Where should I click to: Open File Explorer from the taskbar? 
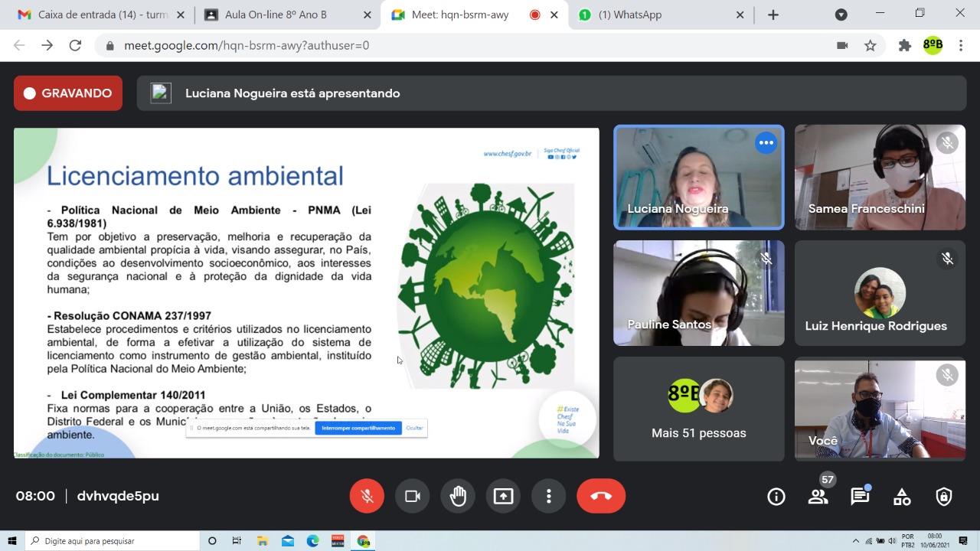263,541
